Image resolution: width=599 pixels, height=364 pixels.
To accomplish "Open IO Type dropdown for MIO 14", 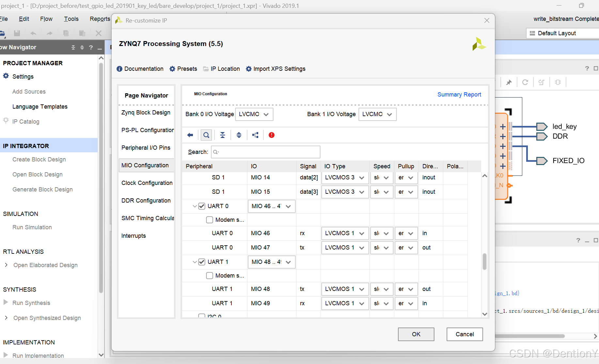I will [x=345, y=178].
